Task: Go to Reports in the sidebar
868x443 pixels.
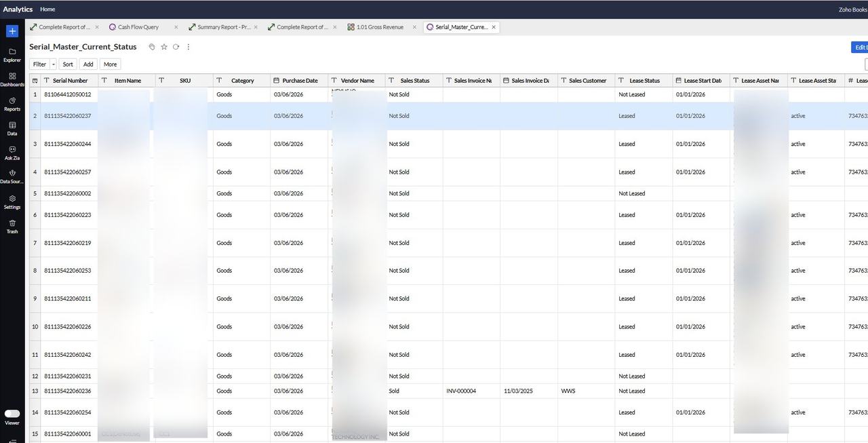Action: coord(12,104)
